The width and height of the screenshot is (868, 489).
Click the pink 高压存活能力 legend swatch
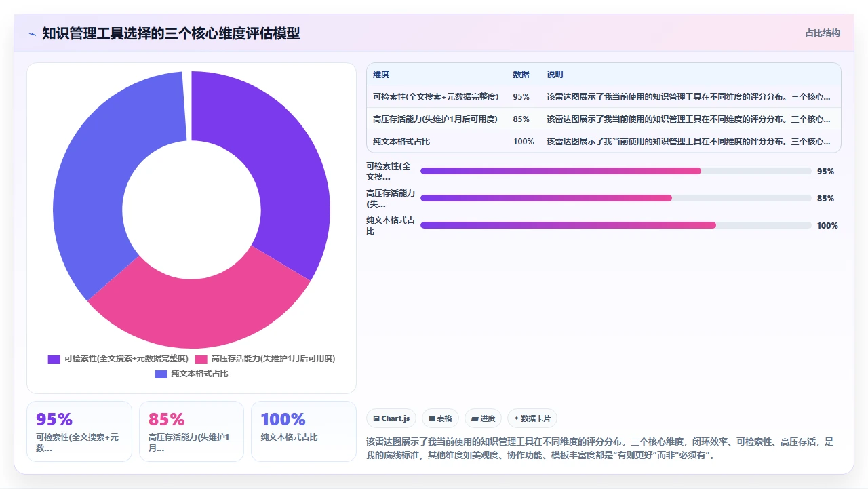tap(201, 359)
